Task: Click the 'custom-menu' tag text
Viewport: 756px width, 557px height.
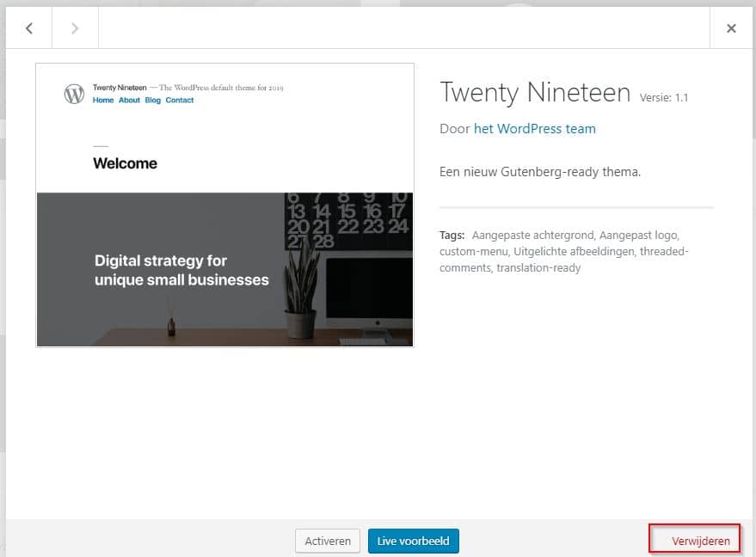Action: [473, 252]
